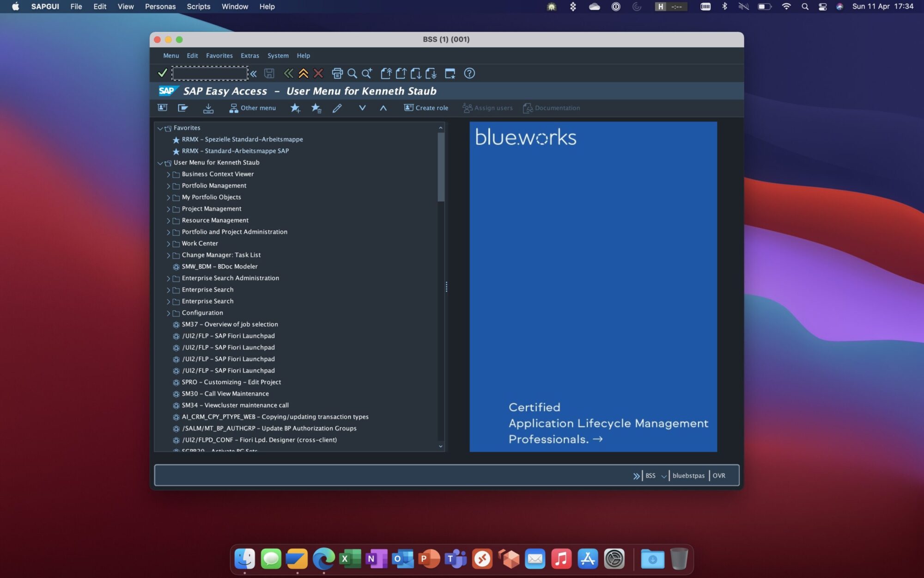Click the green Enter checkmark icon
Image resolution: width=924 pixels, height=578 pixels.
pos(162,73)
